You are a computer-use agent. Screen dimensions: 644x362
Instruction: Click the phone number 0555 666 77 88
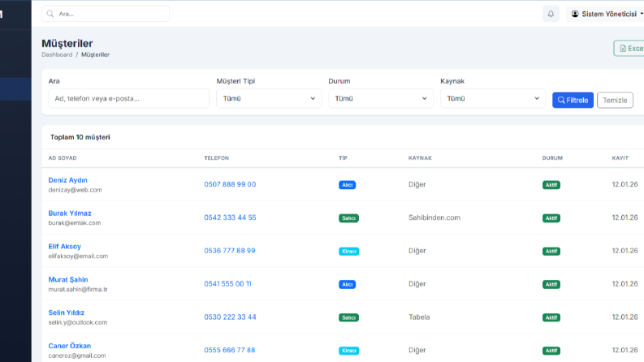pyautogui.click(x=230, y=350)
